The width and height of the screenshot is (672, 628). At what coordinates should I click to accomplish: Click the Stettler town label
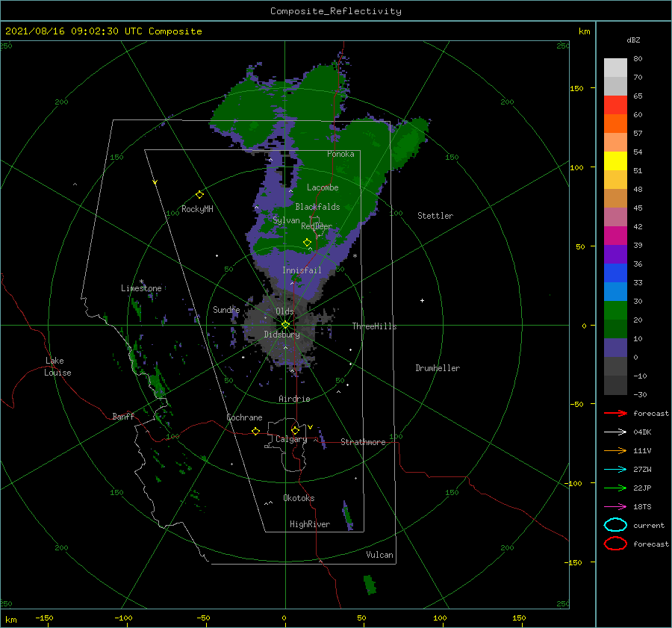(435, 216)
